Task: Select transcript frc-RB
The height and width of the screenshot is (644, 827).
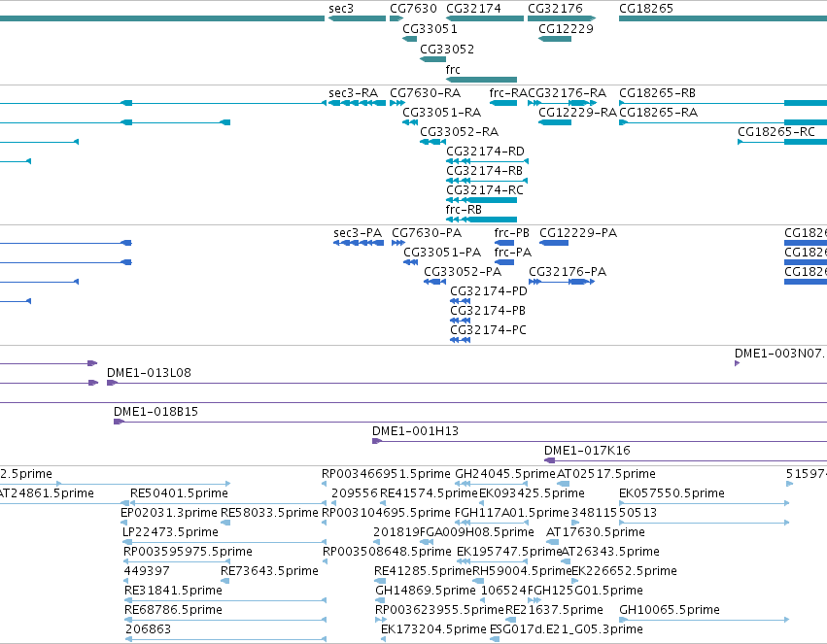Action: 482,220
